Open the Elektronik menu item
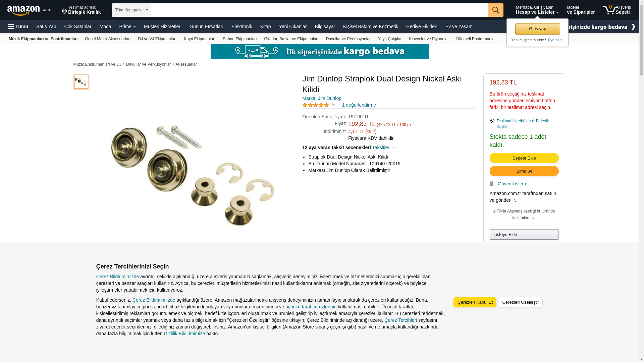This screenshot has height=362, width=644. (241, 26)
